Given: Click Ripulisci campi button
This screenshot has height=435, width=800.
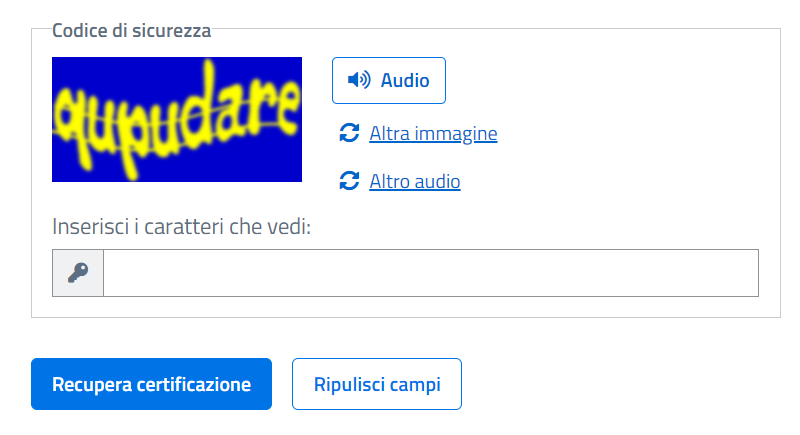Looking at the screenshot, I should [376, 384].
